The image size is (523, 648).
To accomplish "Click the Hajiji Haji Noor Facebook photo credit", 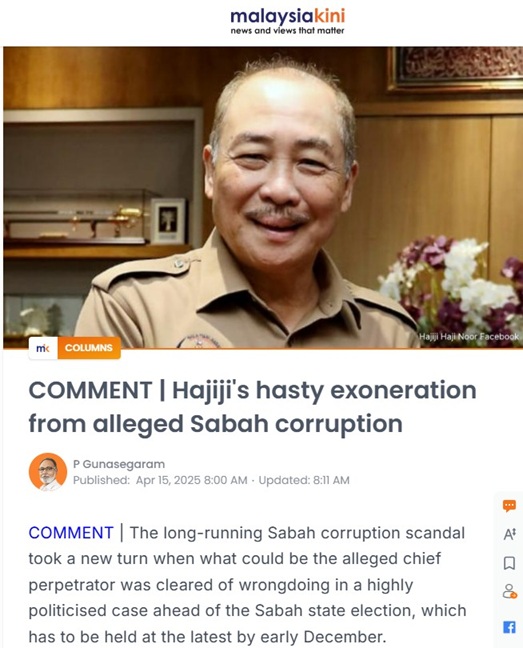I will (468, 336).
